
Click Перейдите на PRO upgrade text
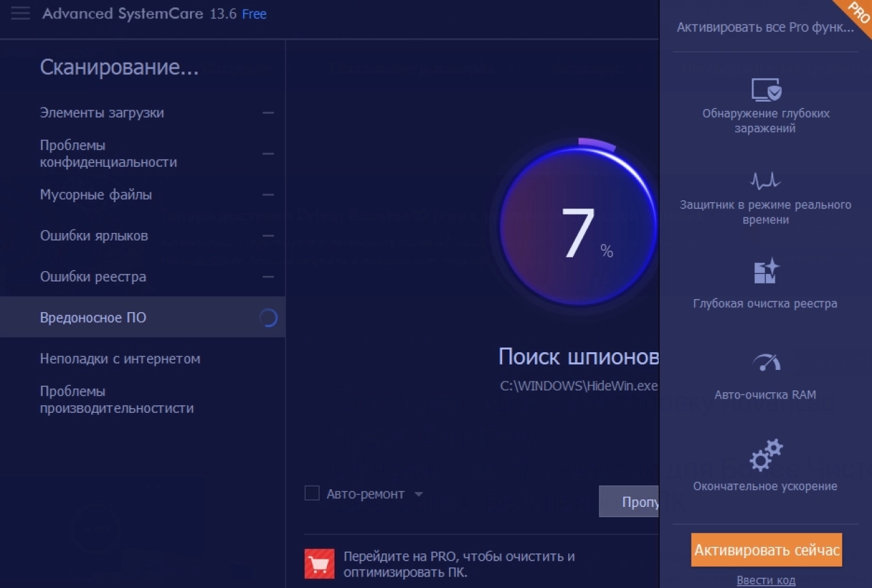[x=459, y=564]
